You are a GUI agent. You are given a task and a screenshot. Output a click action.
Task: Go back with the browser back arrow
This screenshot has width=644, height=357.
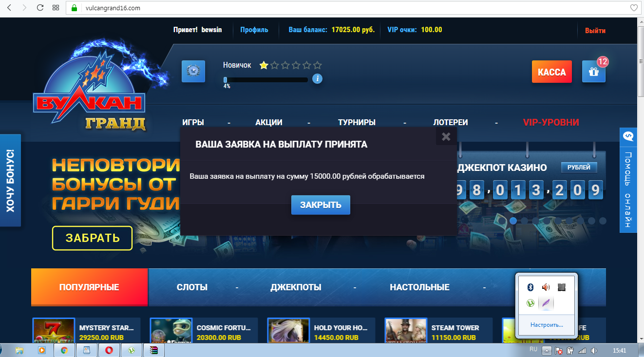tap(9, 7)
